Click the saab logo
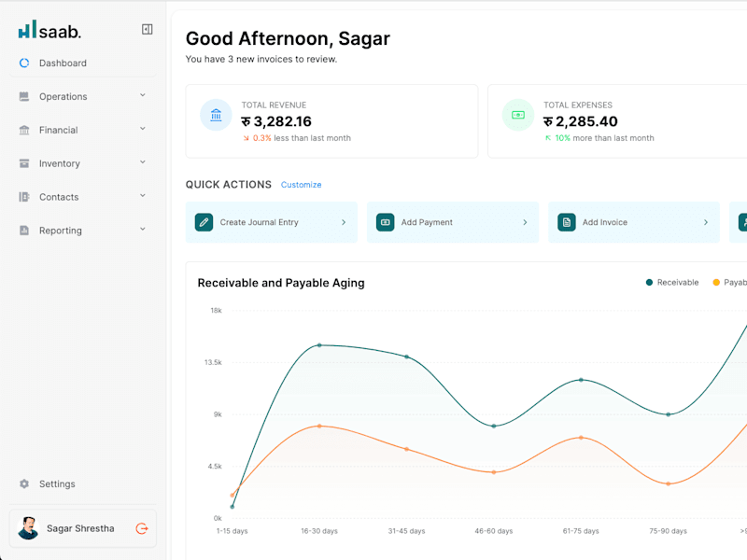 pos(49,30)
